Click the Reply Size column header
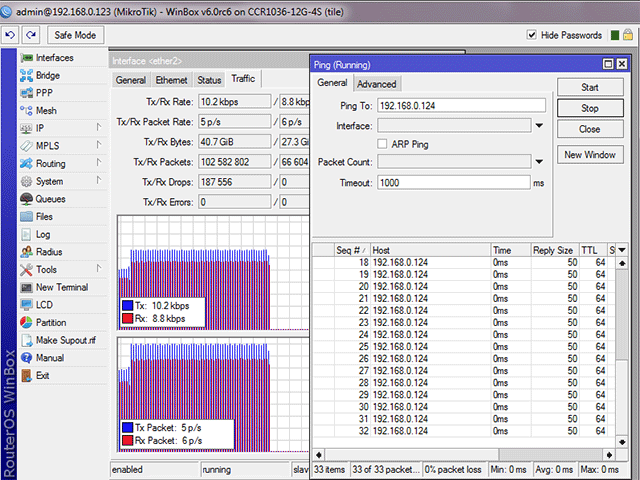This screenshot has width=640, height=480. 554,250
